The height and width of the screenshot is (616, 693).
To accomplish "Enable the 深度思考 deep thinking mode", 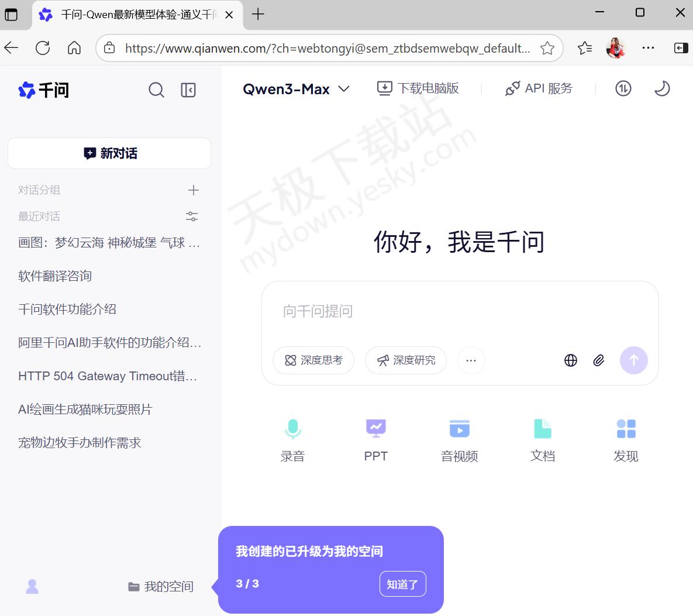I will point(313,360).
